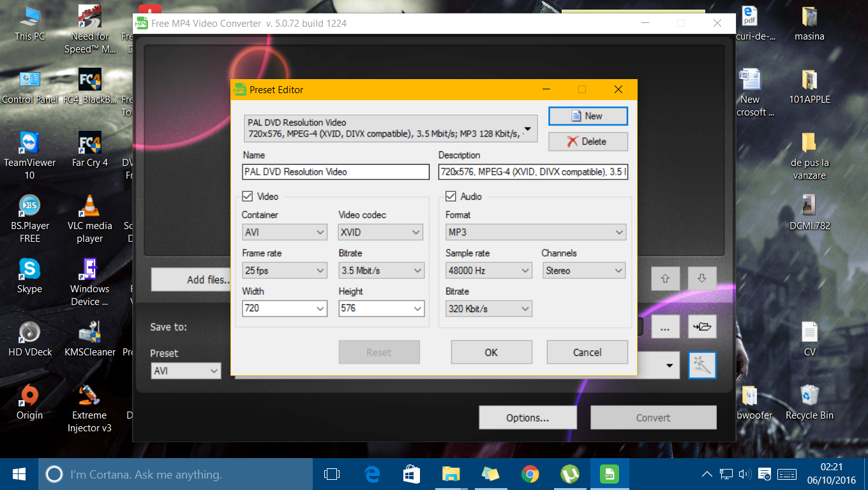The width and height of the screenshot is (868, 490).
Task: Open the Video codec XVID dropdown
Action: click(x=380, y=233)
